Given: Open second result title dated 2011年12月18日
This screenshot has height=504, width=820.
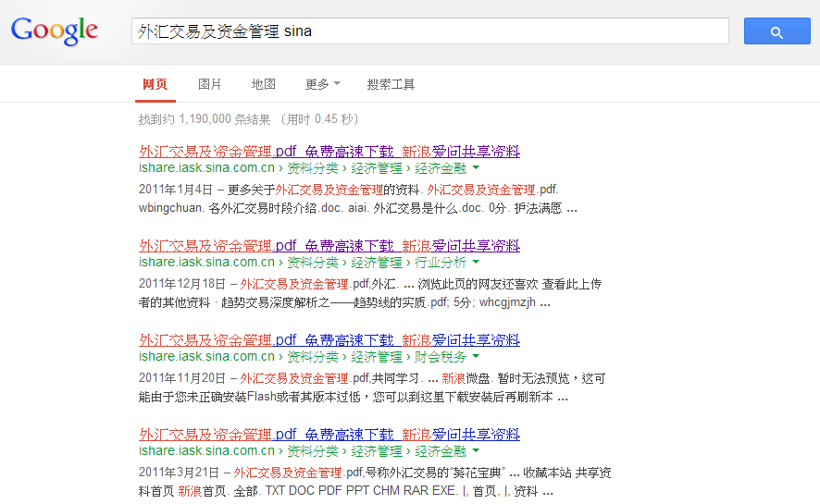Looking at the screenshot, I should tap(329, 245).
